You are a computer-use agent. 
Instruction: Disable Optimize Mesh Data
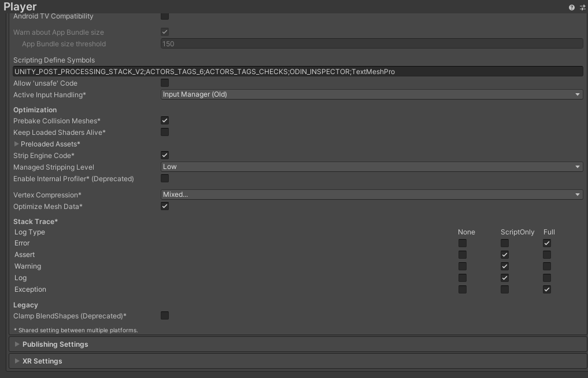tap(165, 205)
